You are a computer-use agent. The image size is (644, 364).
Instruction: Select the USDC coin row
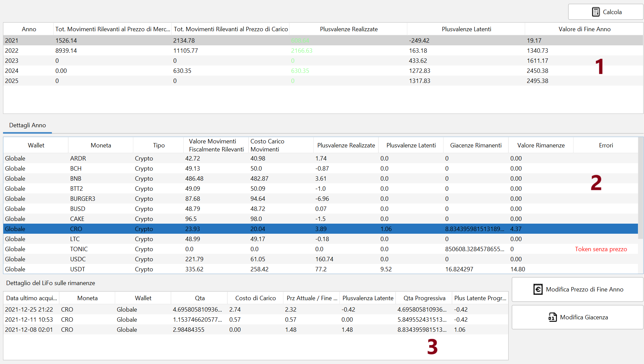pos(321,259)
